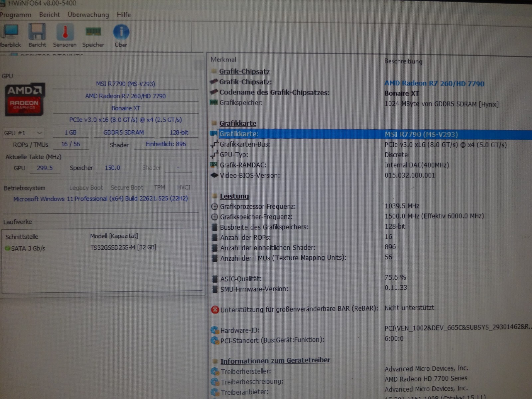The height and width of the screenshot is (399, 532).
Task: Click icon beside Grafik-RAMDAC row
Action: click(214, 165)
